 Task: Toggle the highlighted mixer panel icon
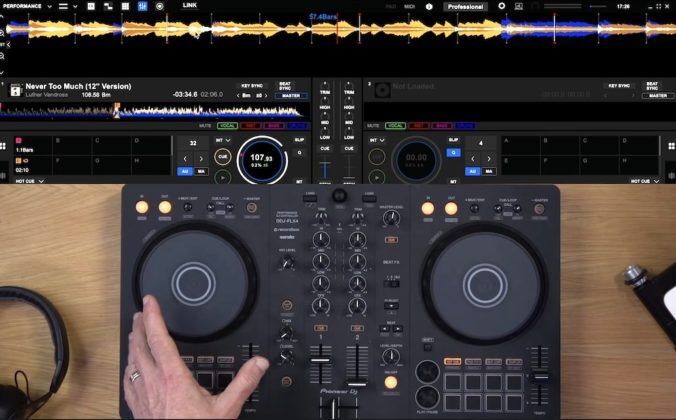142,6
